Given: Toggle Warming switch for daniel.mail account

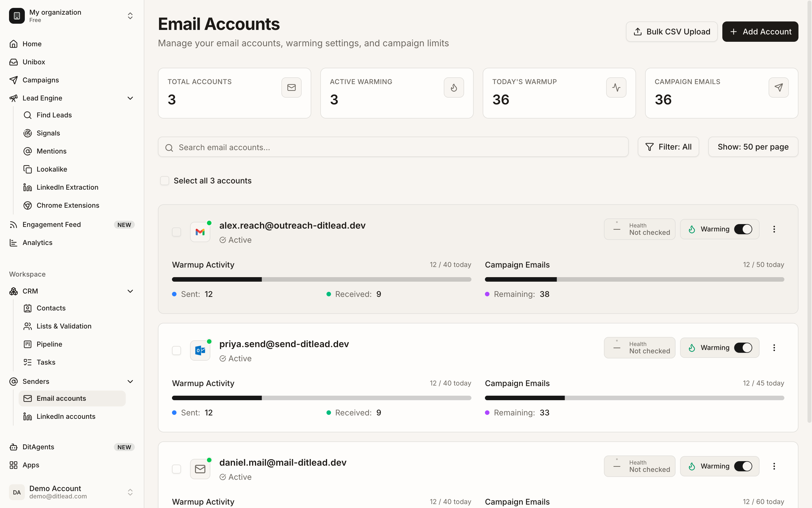Looking at the screenshot, I should point(743,466).
